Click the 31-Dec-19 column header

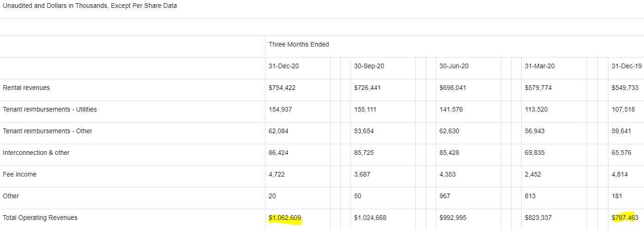[x=626, y=66]
